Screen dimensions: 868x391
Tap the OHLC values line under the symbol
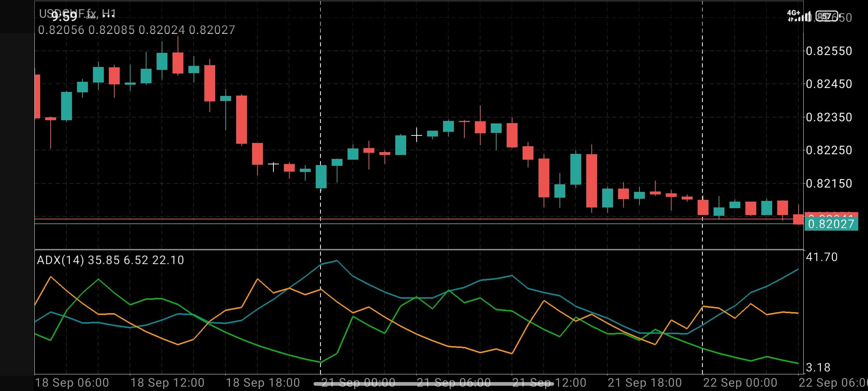pos(137,30)
